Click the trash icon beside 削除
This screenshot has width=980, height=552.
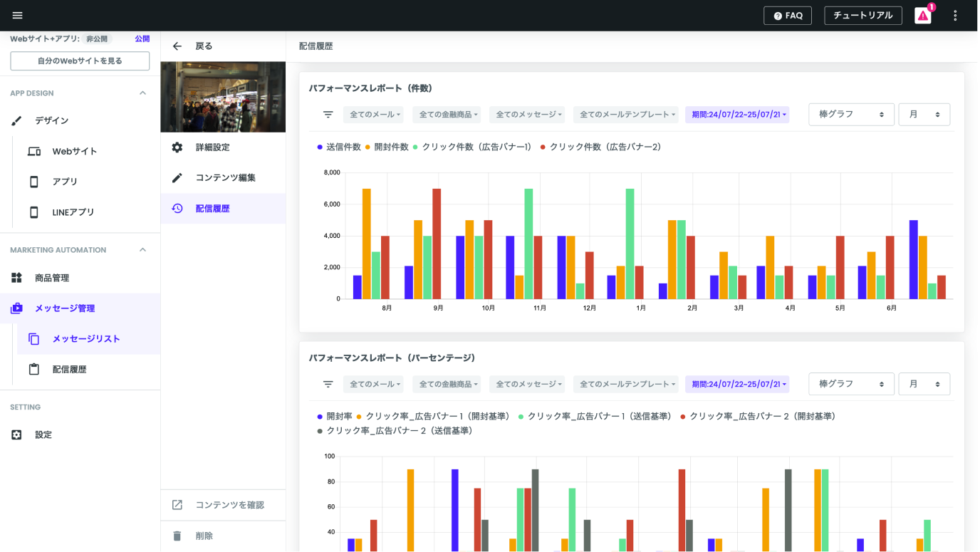pyautogui.click(x=177, y=536)
